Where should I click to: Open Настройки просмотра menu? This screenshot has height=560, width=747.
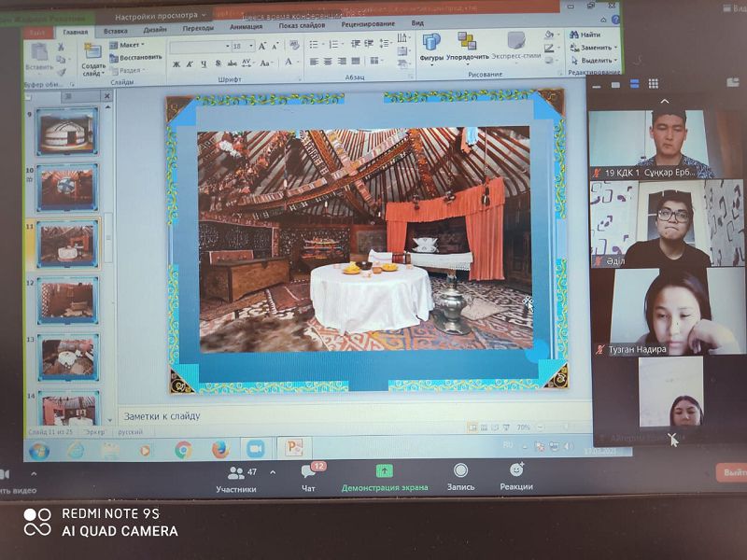160,17
